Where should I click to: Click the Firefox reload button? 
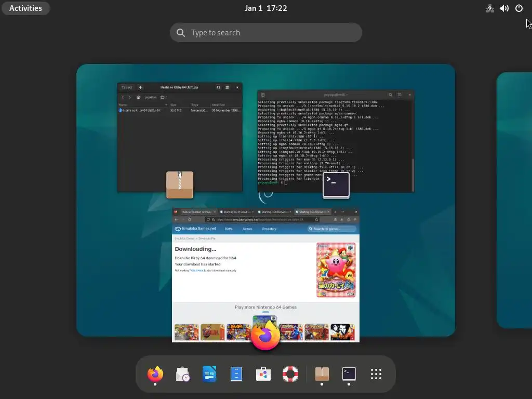tap(190, 220)
